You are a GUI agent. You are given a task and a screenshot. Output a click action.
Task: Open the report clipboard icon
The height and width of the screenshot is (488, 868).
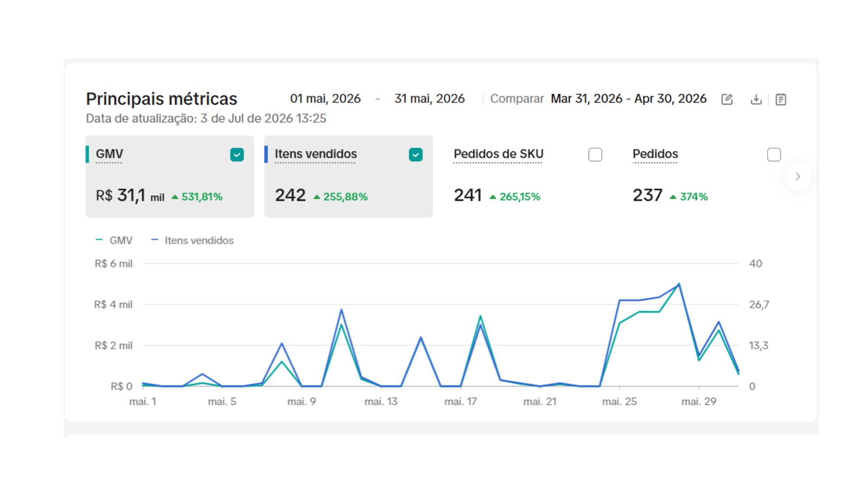(781, 99)
